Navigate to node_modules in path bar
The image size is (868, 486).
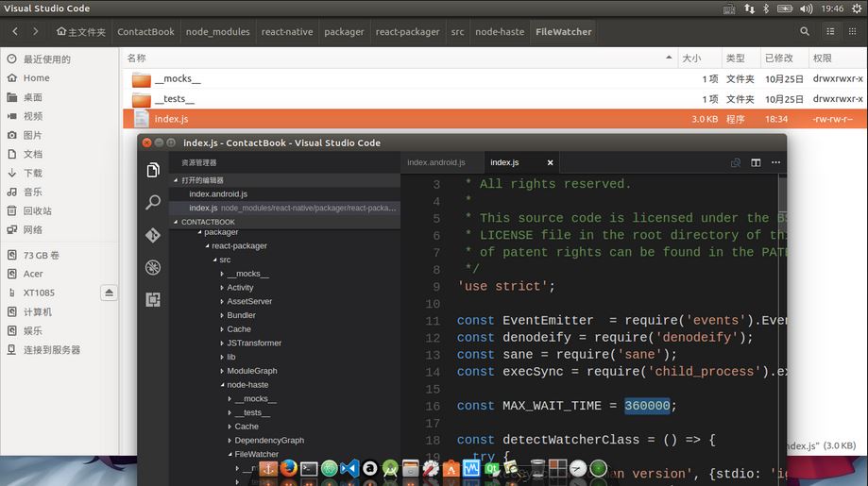point(217,31)
